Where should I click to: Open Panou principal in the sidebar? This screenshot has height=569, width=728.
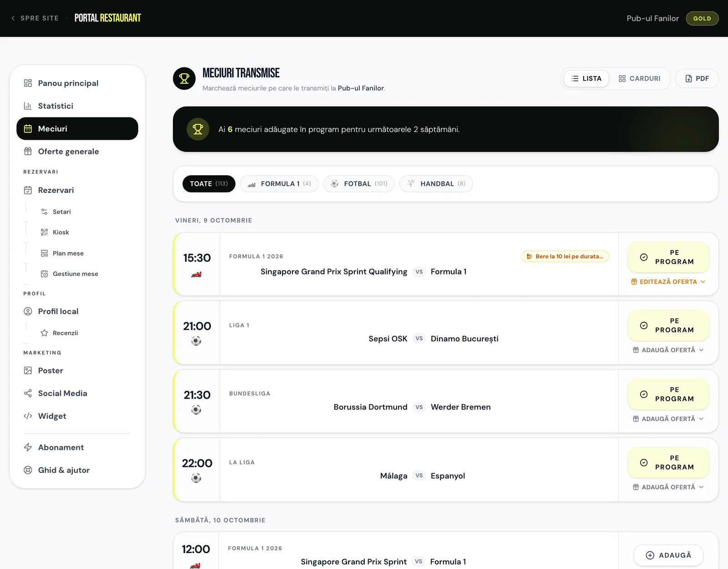[77, 83]
